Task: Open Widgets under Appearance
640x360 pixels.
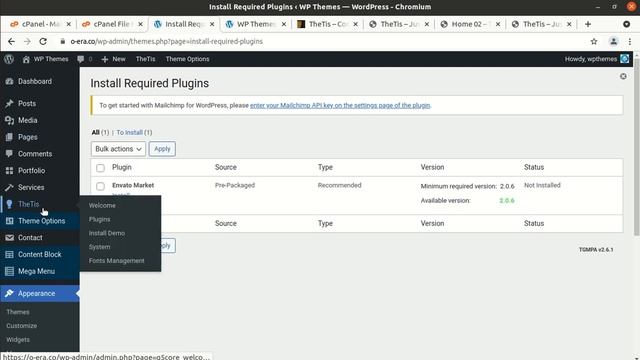Action: pyautogui.click(x=18, y=340)
